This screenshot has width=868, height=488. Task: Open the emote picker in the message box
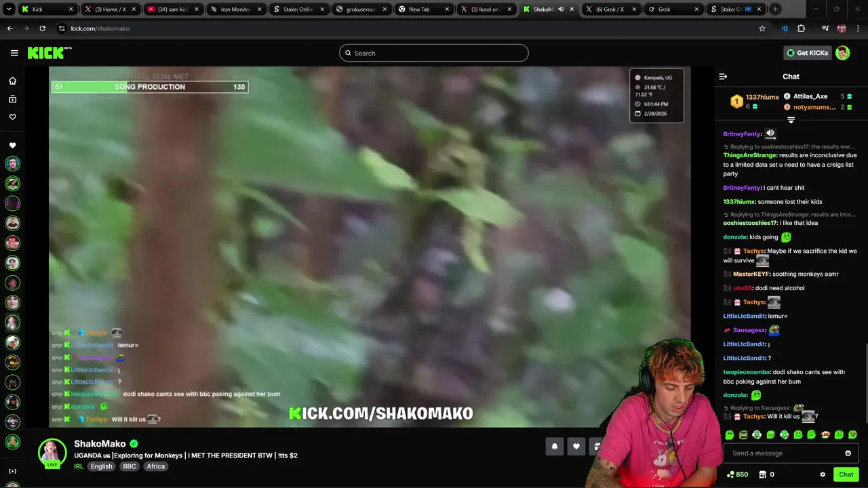tap(848, 453)
